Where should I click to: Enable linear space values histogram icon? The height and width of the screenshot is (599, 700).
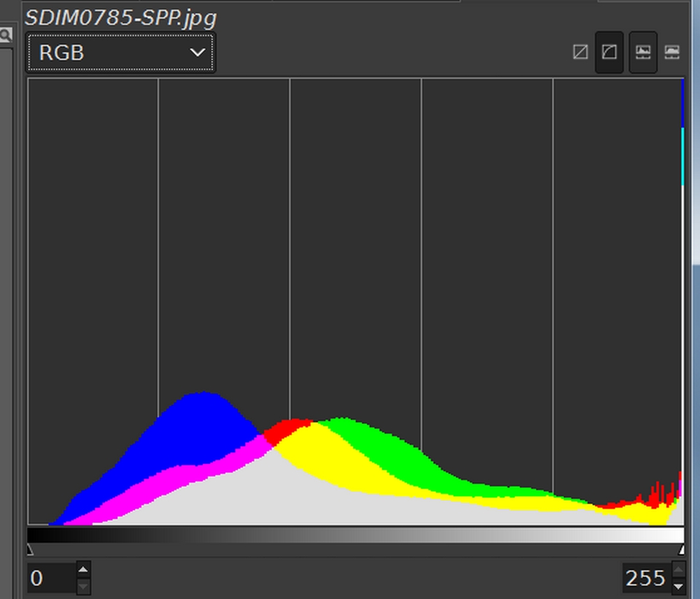(x=642, y=53)
